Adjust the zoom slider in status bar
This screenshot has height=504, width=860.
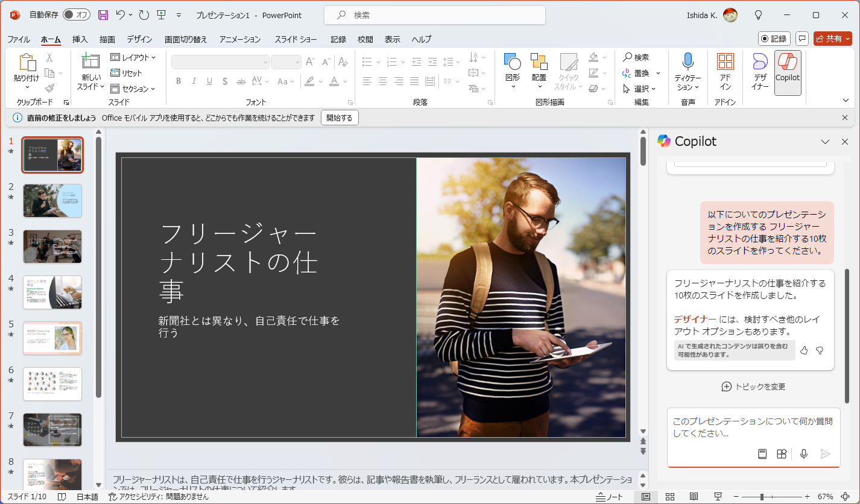(x=762, y=497)
